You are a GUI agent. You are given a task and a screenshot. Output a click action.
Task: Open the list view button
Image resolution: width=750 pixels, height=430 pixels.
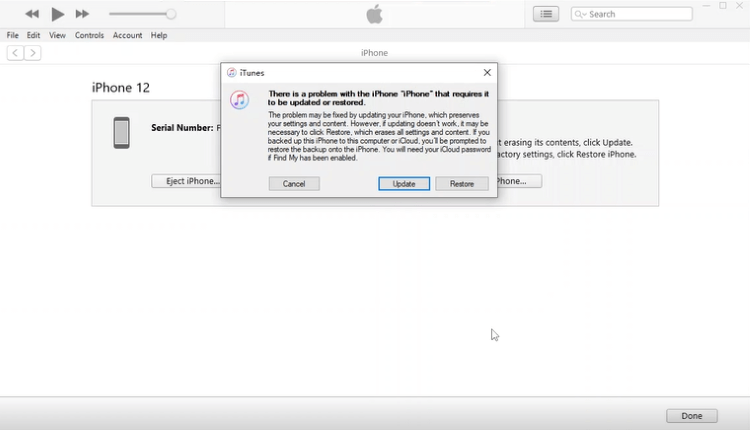tap(546, 14)
